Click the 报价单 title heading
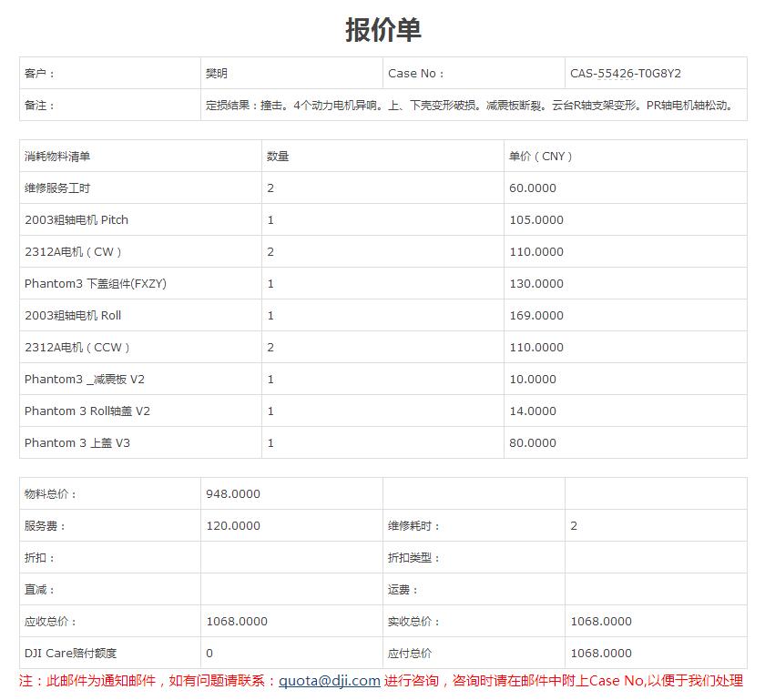The height and width of the screenshot is (700, 765). [383, 30]
